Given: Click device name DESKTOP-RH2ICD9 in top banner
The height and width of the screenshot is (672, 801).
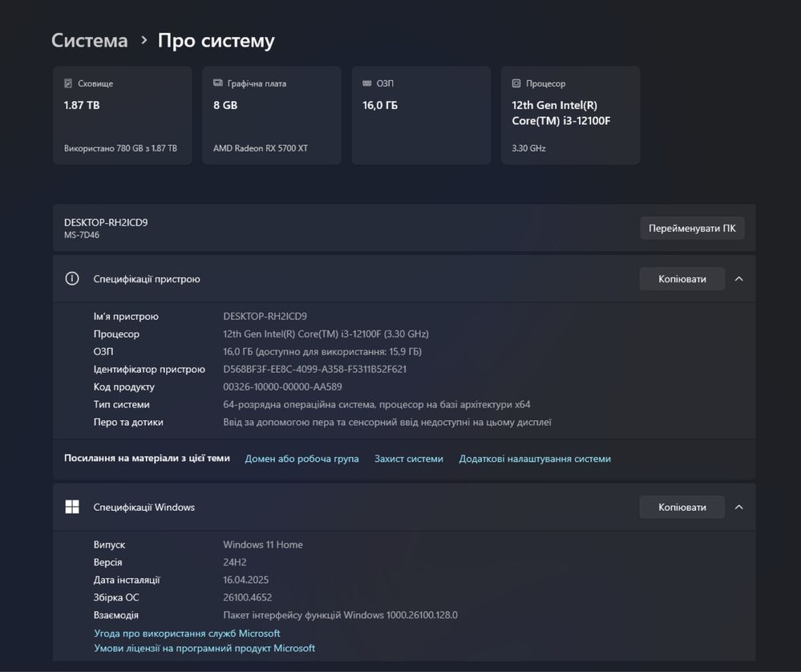Looking at the screenshot, I should tap(106, 222).
